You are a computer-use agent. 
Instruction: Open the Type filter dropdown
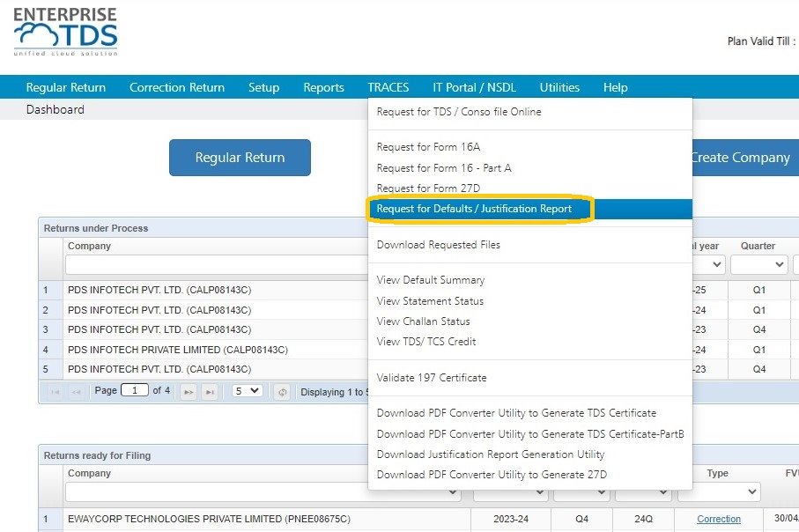(719, 491)
